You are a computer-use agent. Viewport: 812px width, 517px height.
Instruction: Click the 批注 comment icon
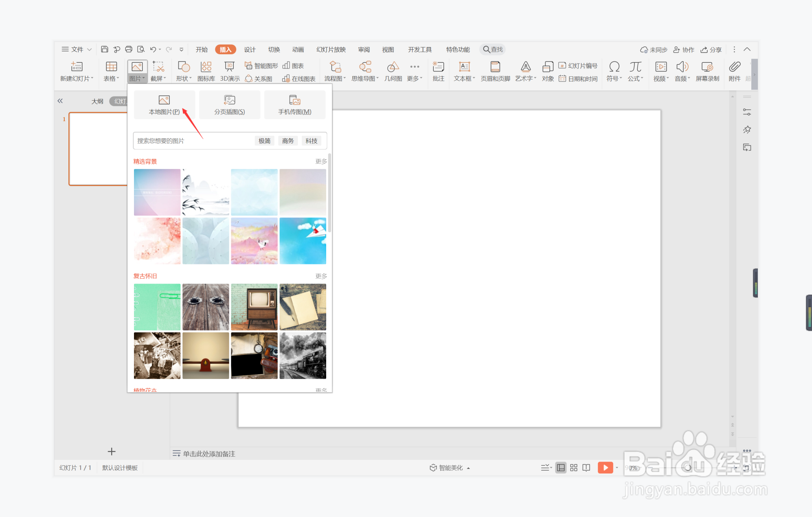438,67
